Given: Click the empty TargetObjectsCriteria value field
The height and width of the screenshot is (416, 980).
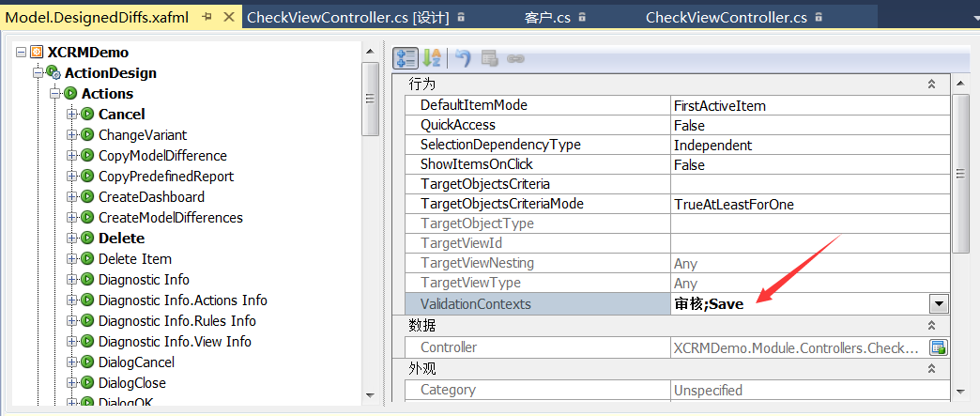Looking at the screenshot, I should (x=810, y=185).
